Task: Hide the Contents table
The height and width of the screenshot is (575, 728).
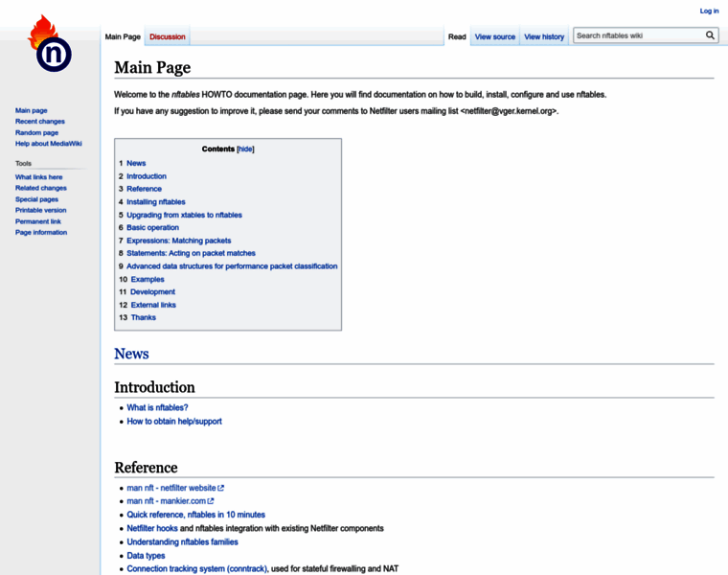Action: click(x=245, y=149)
